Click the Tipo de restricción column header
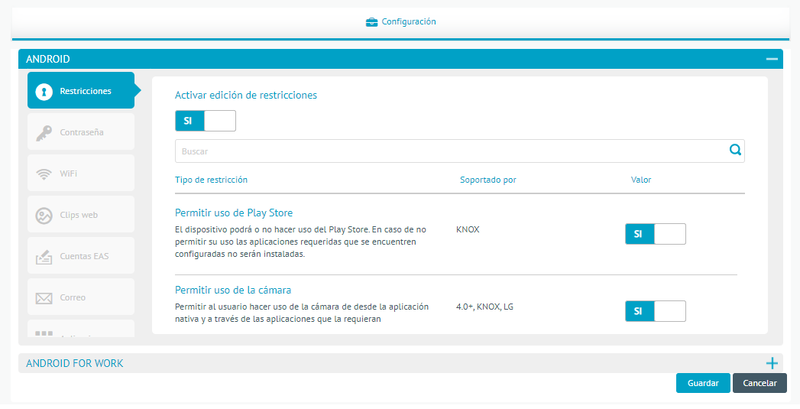 [x=211, y=180]
